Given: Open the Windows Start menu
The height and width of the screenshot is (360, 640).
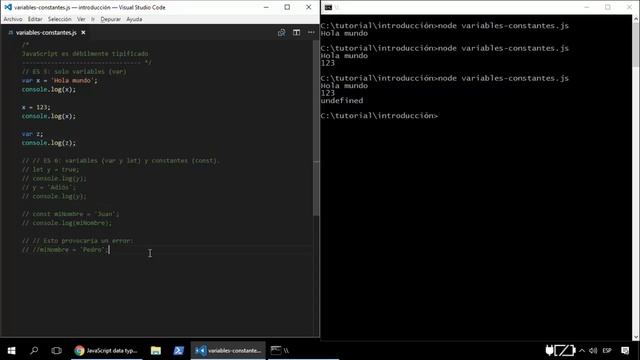Looking at the screenshot, I should point(11,350).
